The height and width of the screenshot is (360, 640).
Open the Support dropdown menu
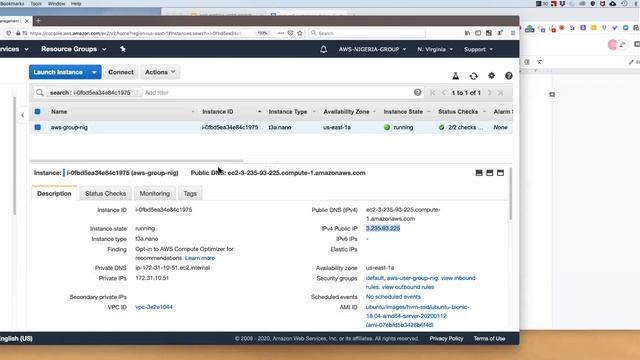coord(478,49)
